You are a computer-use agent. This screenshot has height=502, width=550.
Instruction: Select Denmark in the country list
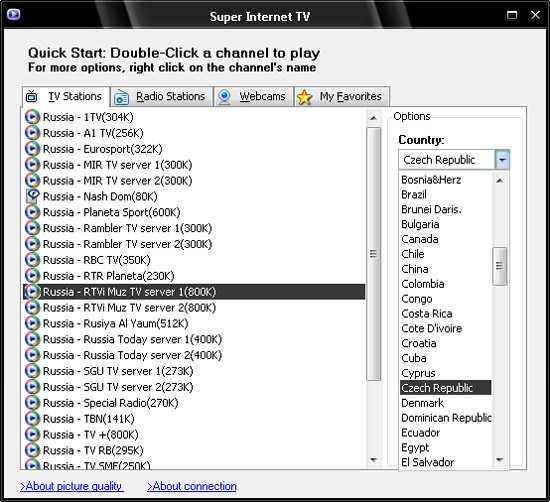[422, 403]
